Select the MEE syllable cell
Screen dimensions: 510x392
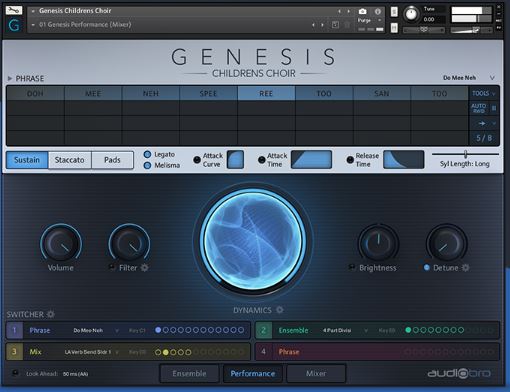93,93
